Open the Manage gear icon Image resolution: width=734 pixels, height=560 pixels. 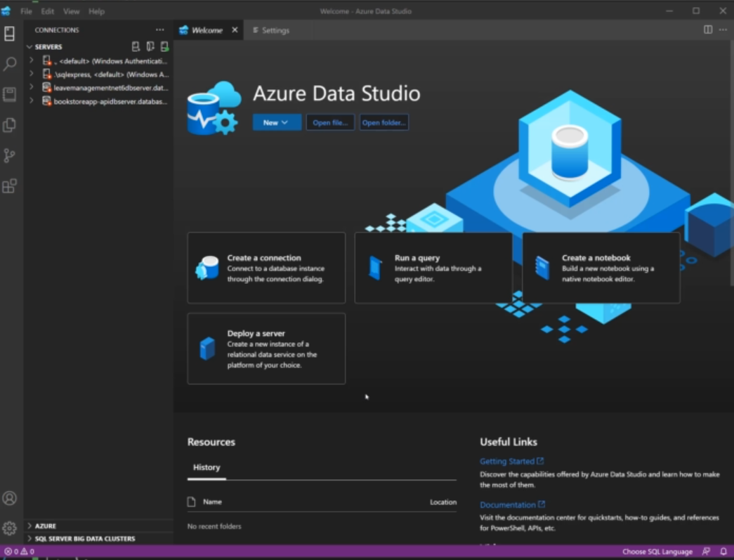point(9,528)
